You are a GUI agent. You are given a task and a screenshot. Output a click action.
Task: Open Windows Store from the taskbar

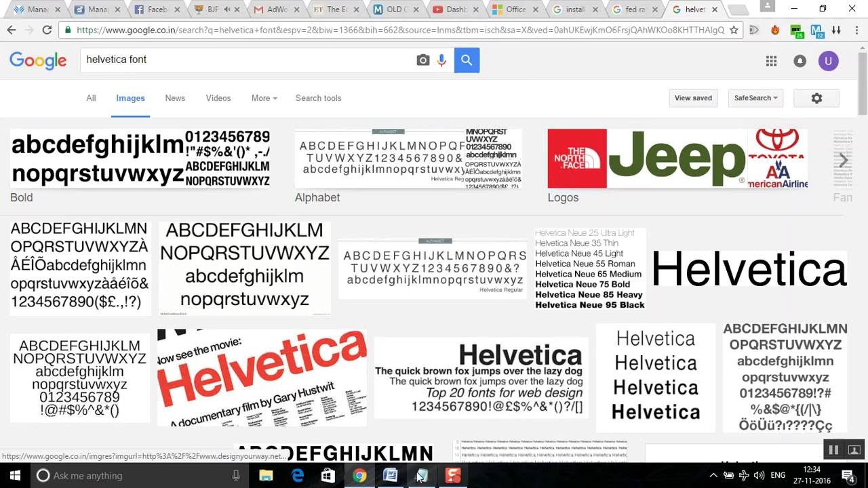(328, 475)
